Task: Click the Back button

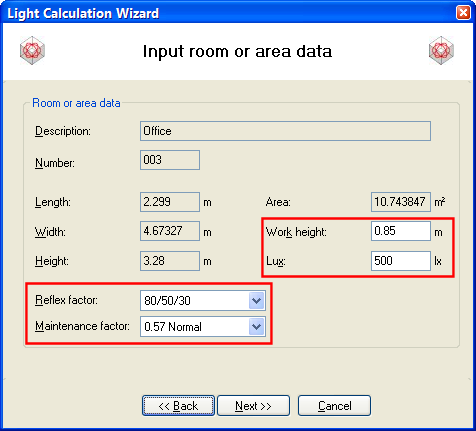Action: click(178, 406)
